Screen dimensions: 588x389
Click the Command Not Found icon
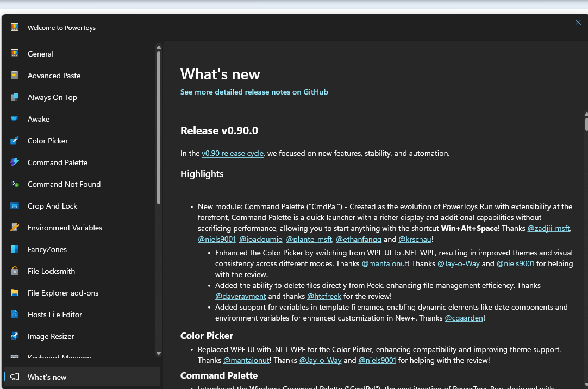(x=15, y=184)
